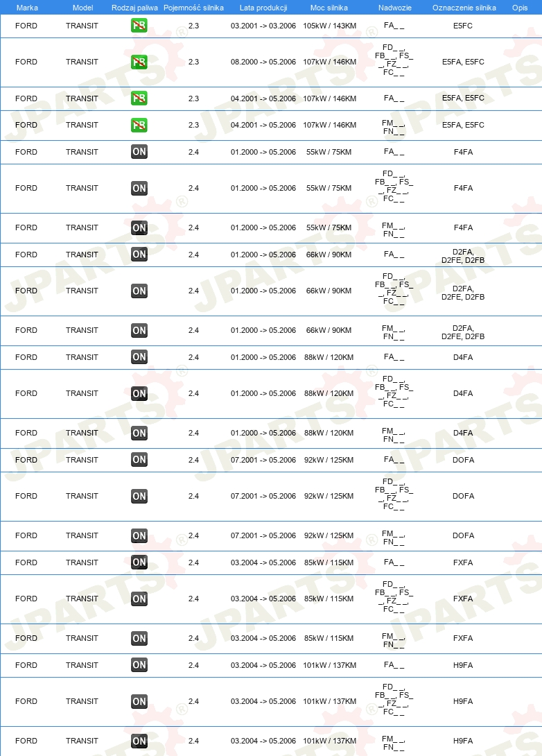Select 92kW / 125KM in the FM__, FN__ row
This screenshot has width=542, height=756.
coord(329,535)
